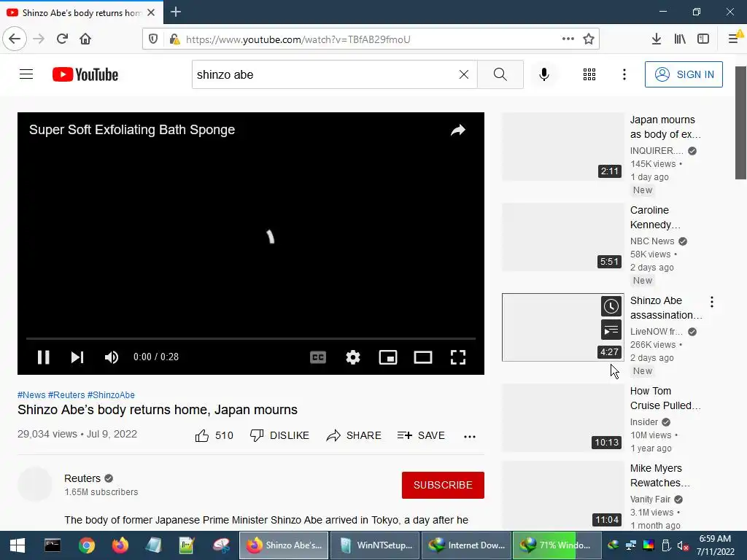The width and height of the screenshot is (747, 560).
Task: Subscribe to Reuters channel
Action: point(443,485)
